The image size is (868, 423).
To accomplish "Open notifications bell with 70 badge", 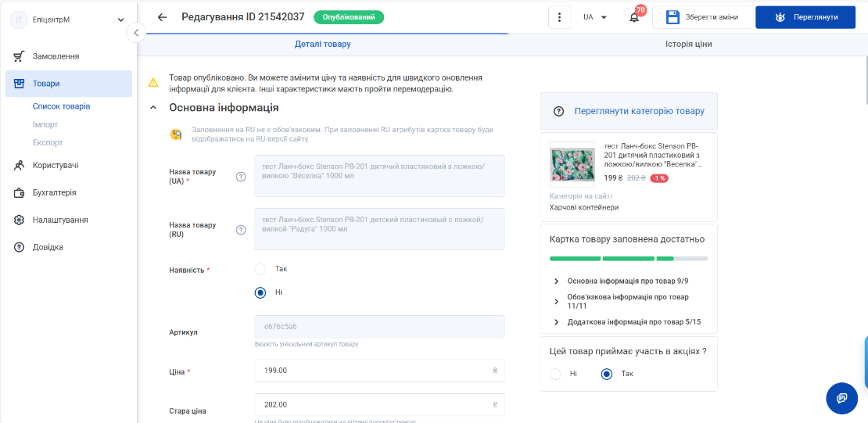I will point(634,17).
